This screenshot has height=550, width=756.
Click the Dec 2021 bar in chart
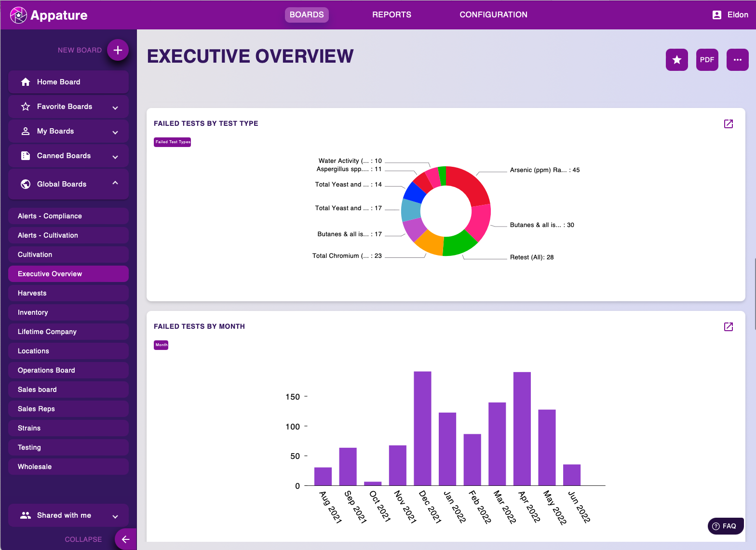point(422,428)
